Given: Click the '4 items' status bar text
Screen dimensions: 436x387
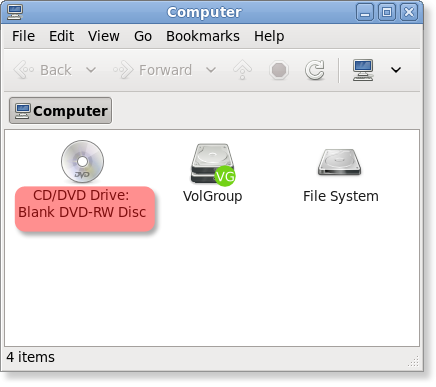Looking at the screenshot, I should click(x=30, y=357).
